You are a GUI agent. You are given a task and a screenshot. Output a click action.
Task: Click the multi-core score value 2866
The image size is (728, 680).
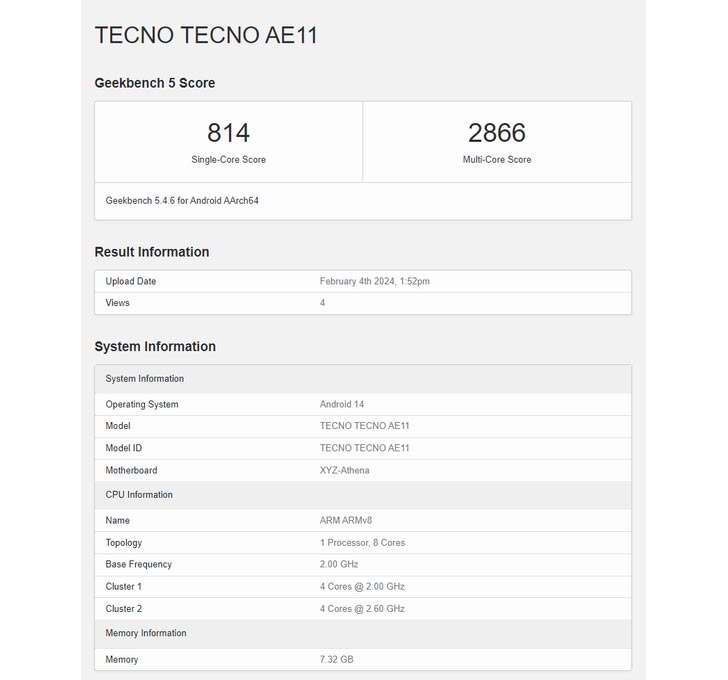coord(497,133)
